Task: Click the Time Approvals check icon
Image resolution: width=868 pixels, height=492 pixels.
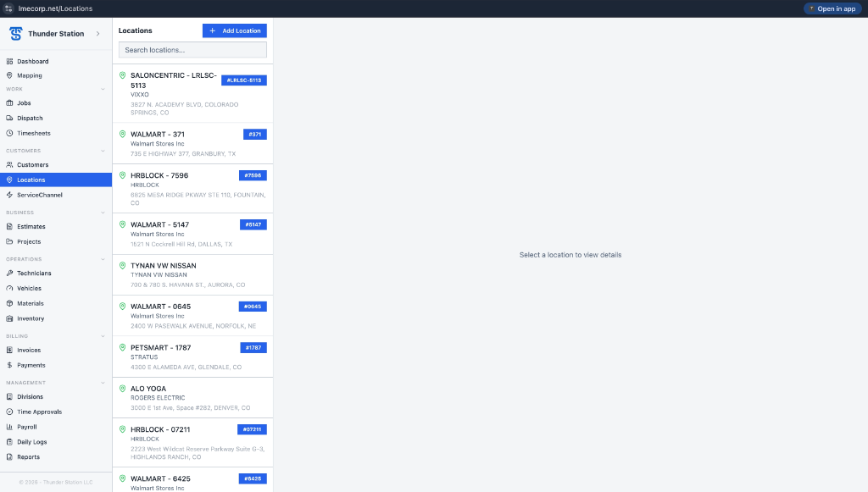Action: 9,412
